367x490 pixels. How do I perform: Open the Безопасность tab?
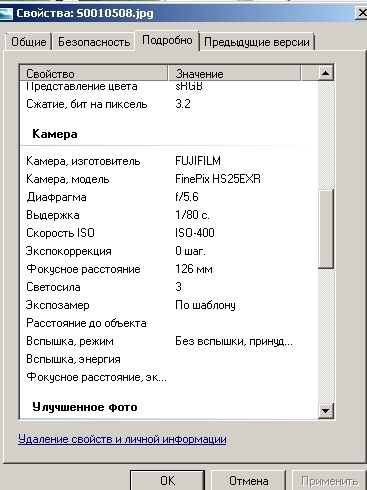point(94,42)
